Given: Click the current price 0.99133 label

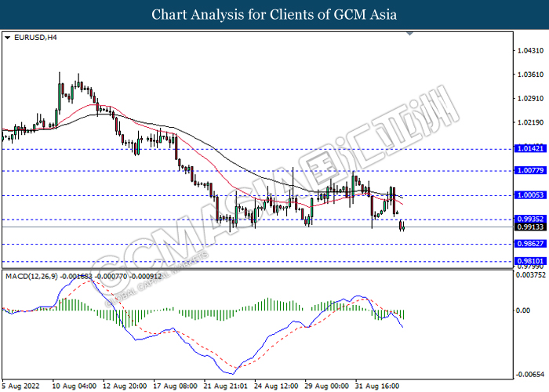Looking at the screenshot, I should point(530,227).
